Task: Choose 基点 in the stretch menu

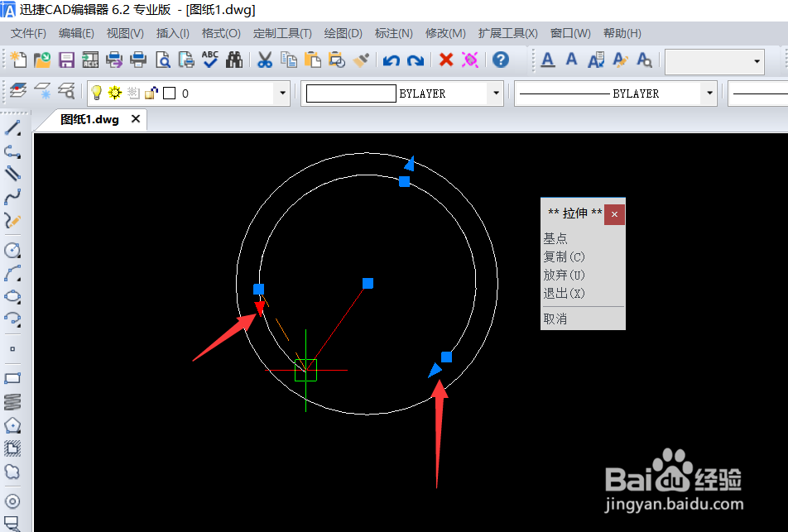Action: pyautogui.click(x=555, y=238)
